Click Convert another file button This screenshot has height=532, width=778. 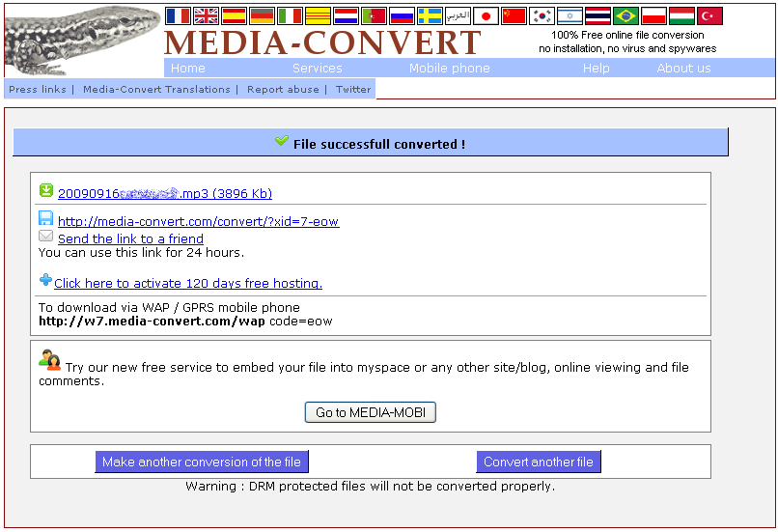click(539, 462)
